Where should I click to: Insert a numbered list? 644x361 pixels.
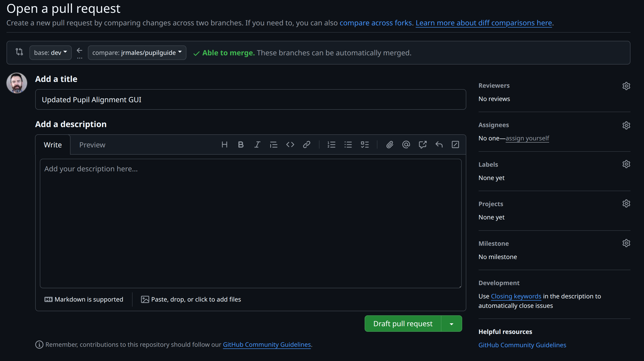coord(332,144)
